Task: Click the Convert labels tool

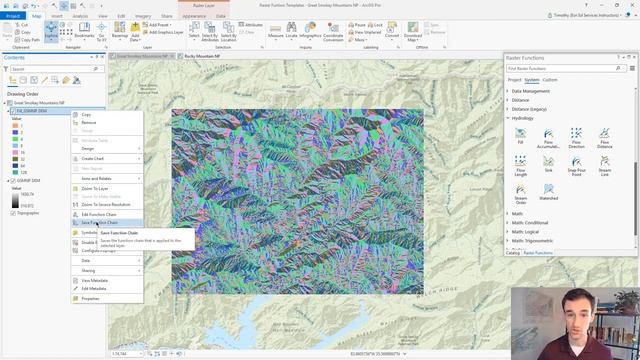Action: tap(392, 31)
